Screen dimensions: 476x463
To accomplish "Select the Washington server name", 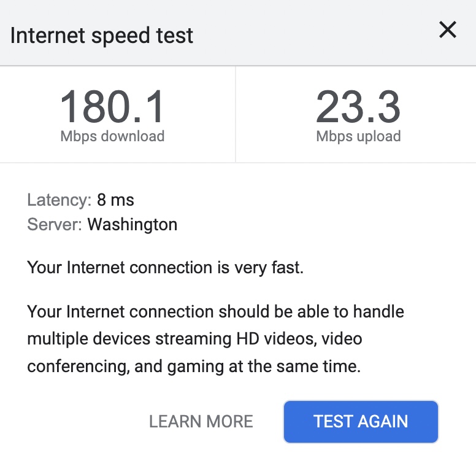I will (x=132, y=224).
